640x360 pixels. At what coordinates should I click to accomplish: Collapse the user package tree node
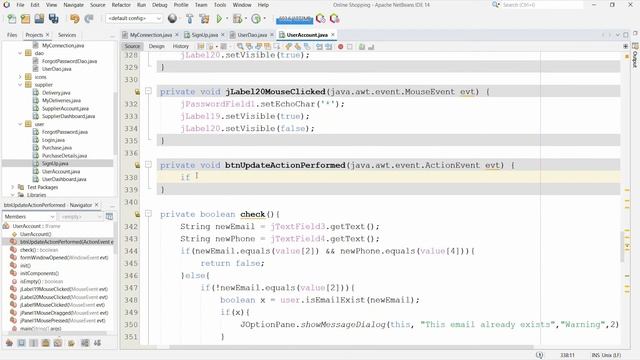[20, 124]
